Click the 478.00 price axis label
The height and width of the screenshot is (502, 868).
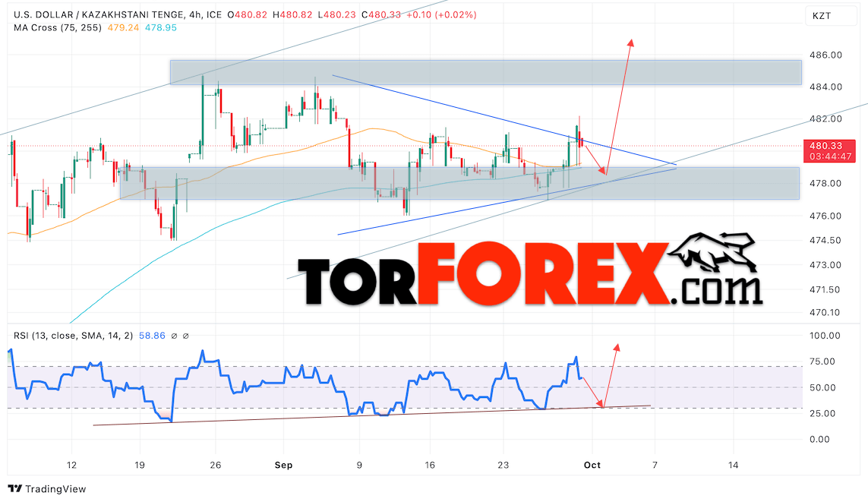(825, 183)
